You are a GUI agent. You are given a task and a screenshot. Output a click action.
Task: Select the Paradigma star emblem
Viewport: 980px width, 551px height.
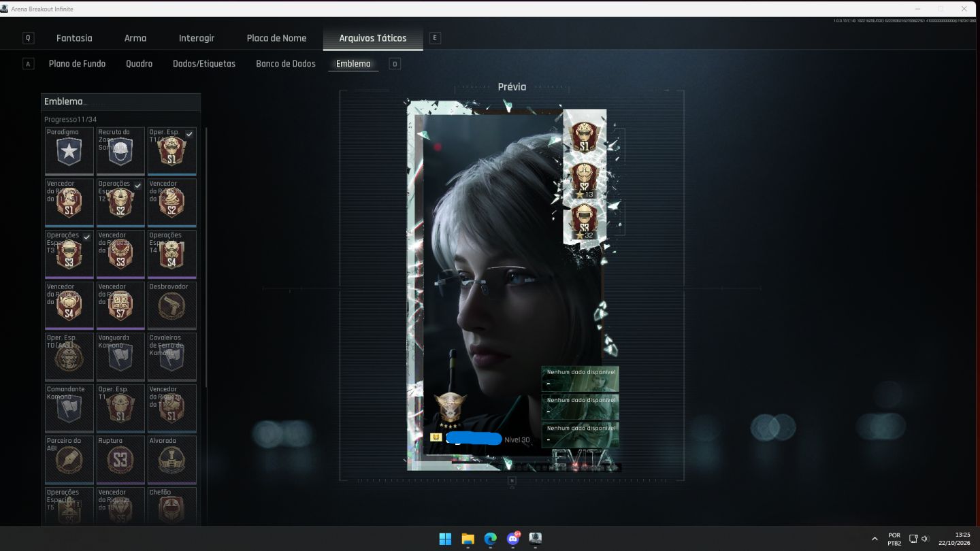(x=69, y=151)
